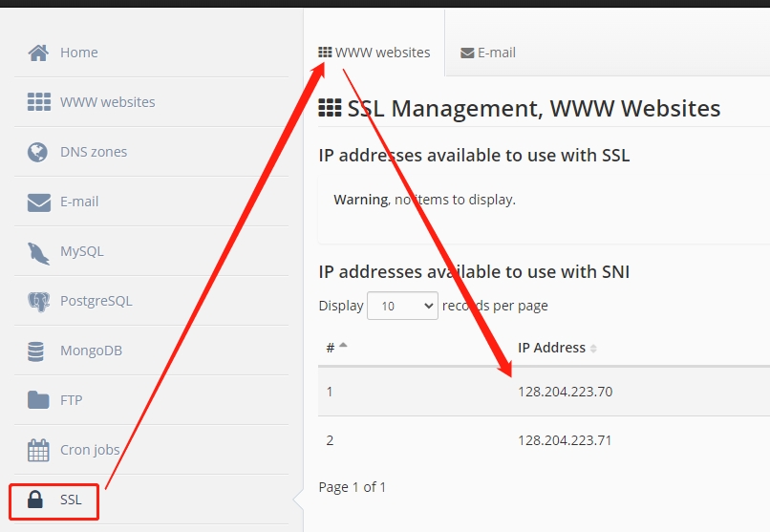The height and width of the screenshot is (532, 770).
Task: Open the DNS zones sidebar link
Action: pyautogui.click(x=94, y=152)
